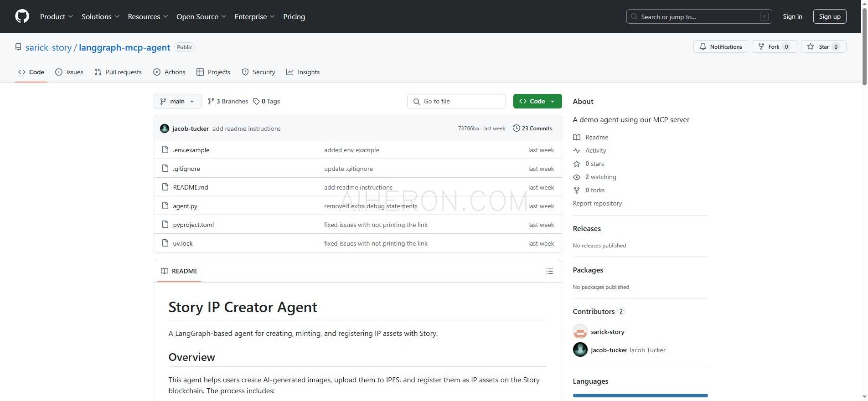
Task: Click the file icon for README.md
Action: [165, 187]
